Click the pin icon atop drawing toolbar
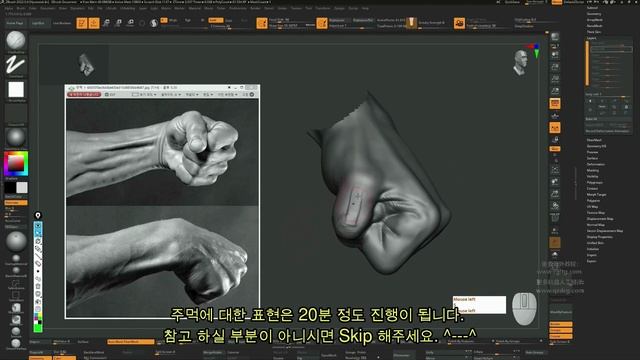 [38, 215]
